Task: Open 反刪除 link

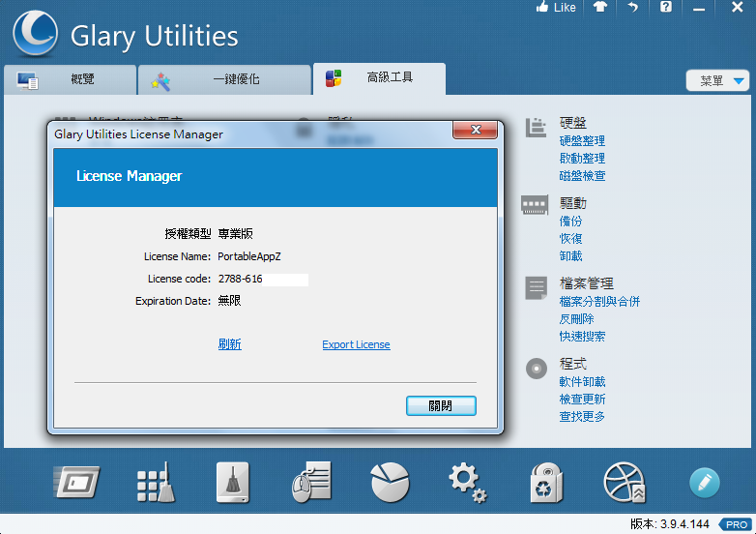Action: pos(576,319)
